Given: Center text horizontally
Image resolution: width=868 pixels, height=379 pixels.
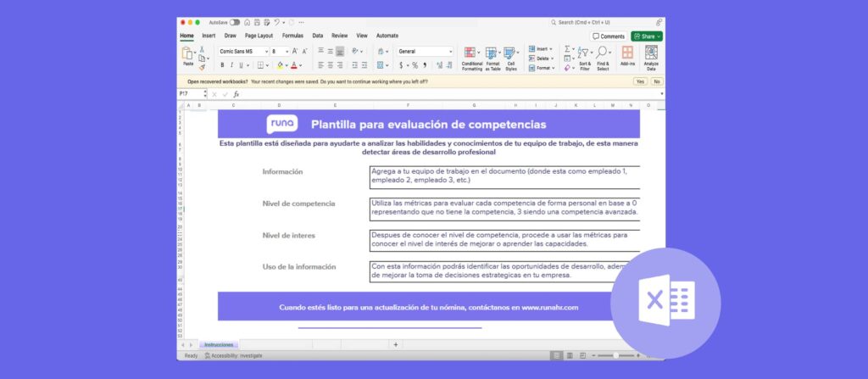Looking at the screenshot, I should [x=330, y=65].
